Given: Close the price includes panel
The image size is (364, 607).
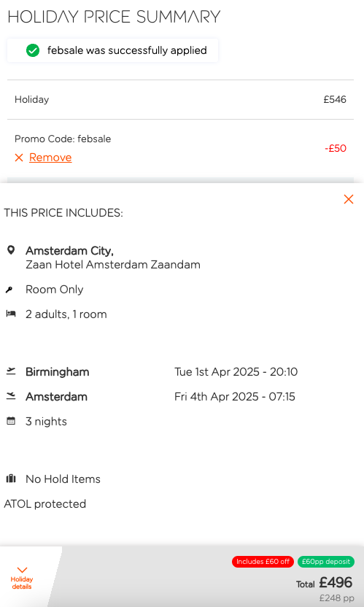Looking at the screenshot, I should 349,199.
